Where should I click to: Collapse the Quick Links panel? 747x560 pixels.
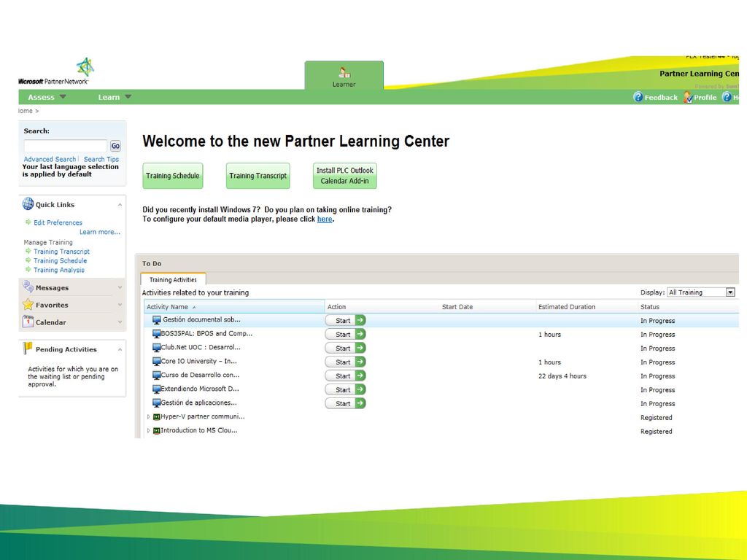[x=120, y=205]
